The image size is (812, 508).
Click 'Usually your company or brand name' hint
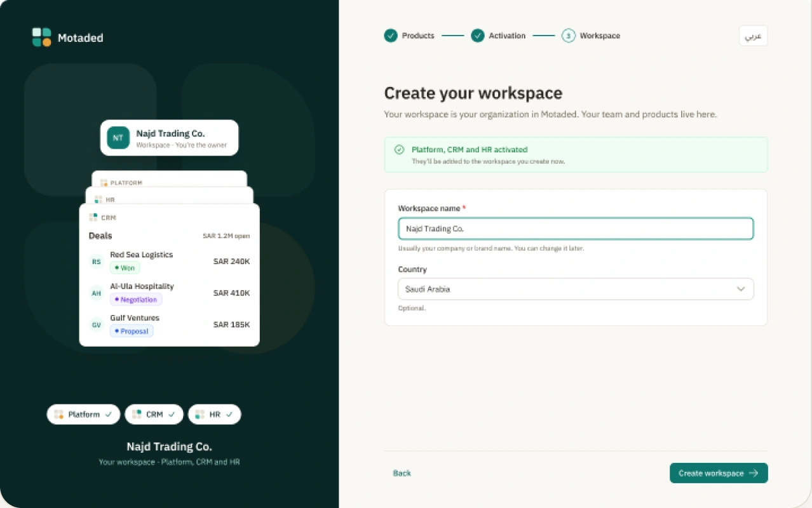491,248
